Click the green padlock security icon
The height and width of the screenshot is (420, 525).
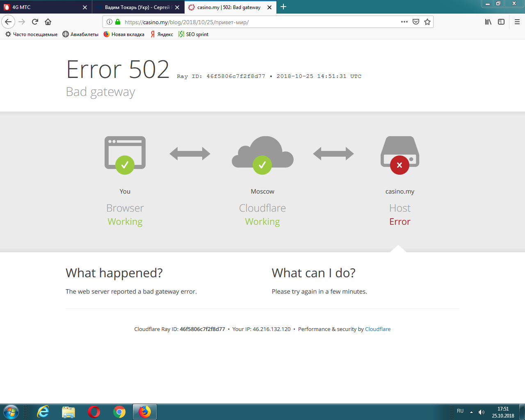coord(118,22)
